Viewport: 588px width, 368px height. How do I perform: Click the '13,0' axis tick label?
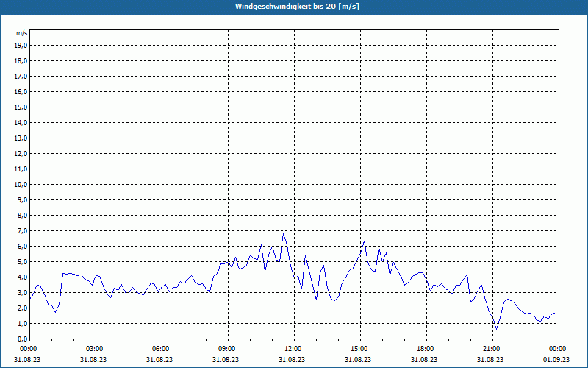click(21, 138)
